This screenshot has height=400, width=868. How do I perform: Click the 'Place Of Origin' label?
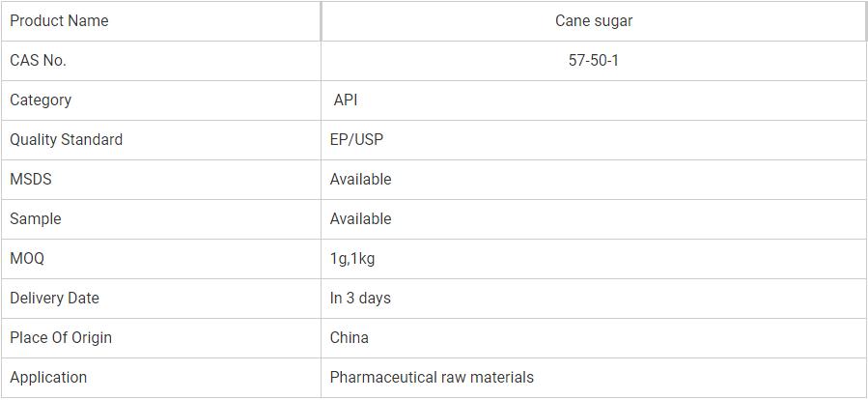coord(61,337)
